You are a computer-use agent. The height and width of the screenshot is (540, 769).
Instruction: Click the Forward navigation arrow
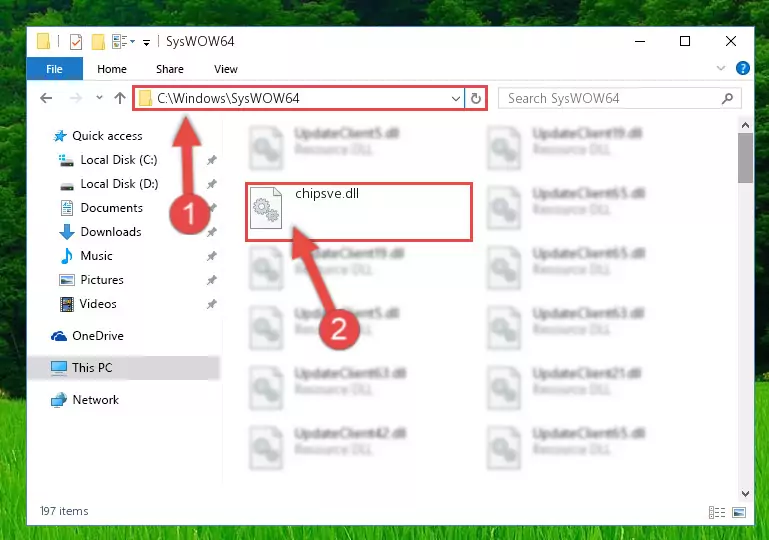(x=76, y=98)
